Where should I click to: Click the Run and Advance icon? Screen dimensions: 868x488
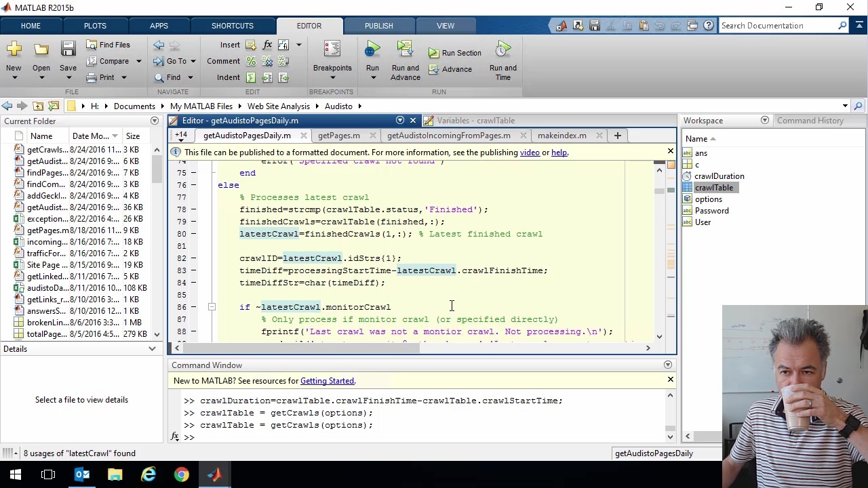405,49
